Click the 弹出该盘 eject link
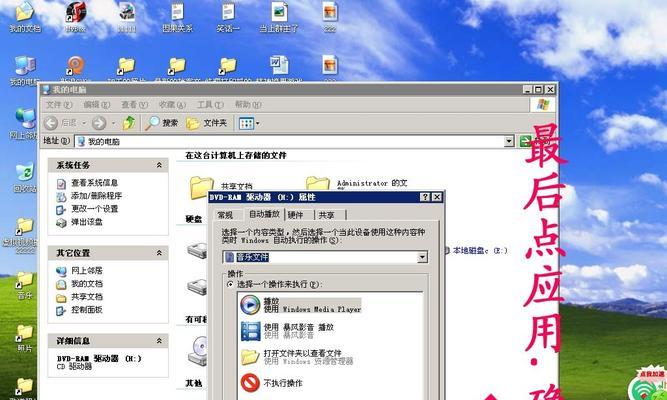The width and height of the screenshot is (667, 400). pos(86,222)
